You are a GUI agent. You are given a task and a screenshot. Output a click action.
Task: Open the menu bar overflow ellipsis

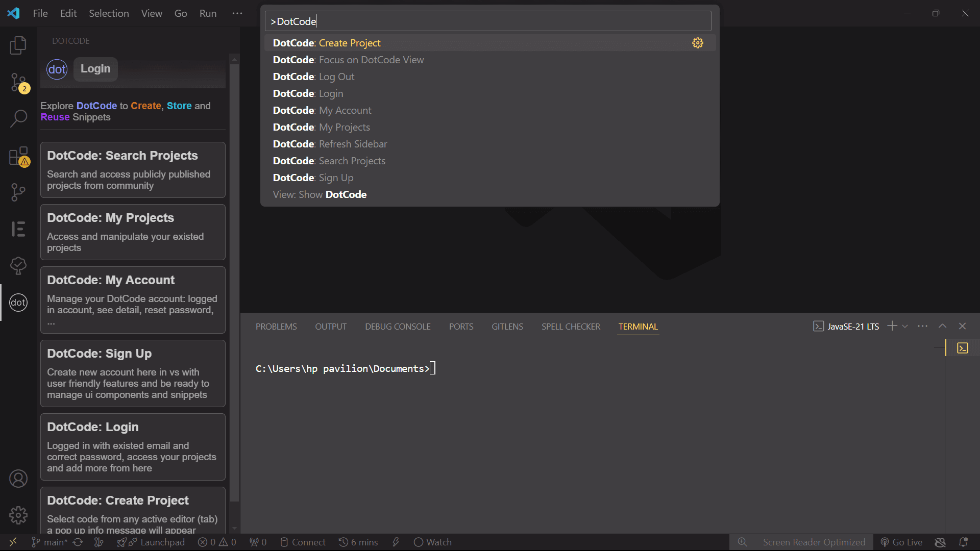(237, 13)
